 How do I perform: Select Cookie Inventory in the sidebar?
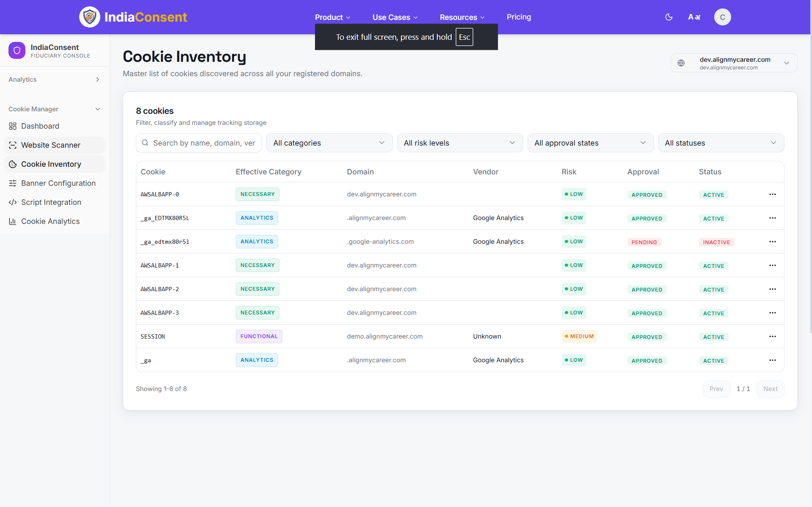pos(55,164)
